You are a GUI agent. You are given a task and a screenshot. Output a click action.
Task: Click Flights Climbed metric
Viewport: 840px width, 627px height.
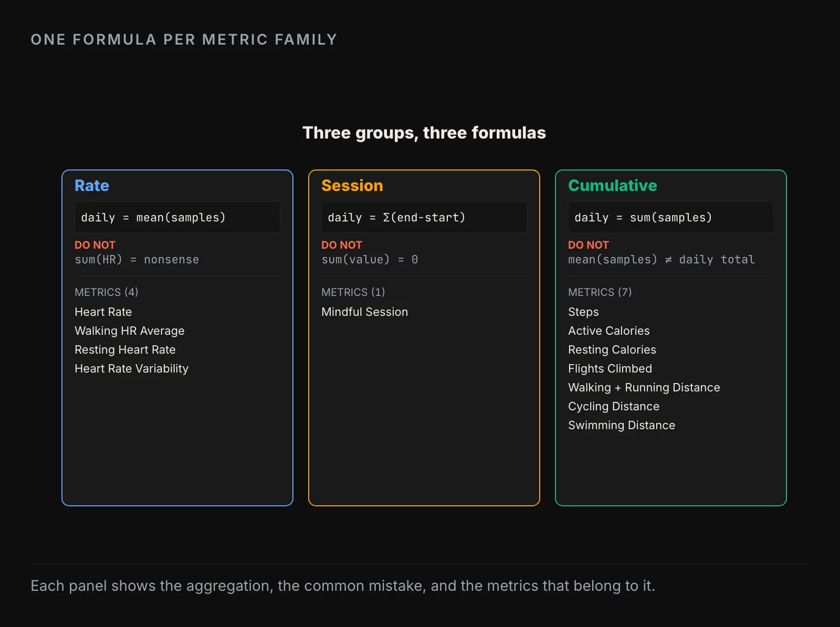[610, 368]
